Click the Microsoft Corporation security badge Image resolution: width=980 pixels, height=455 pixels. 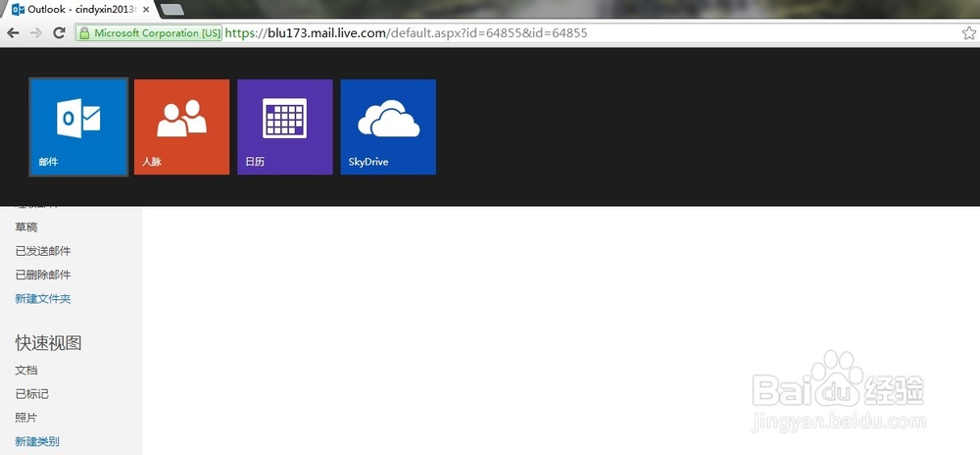[149, 33]
